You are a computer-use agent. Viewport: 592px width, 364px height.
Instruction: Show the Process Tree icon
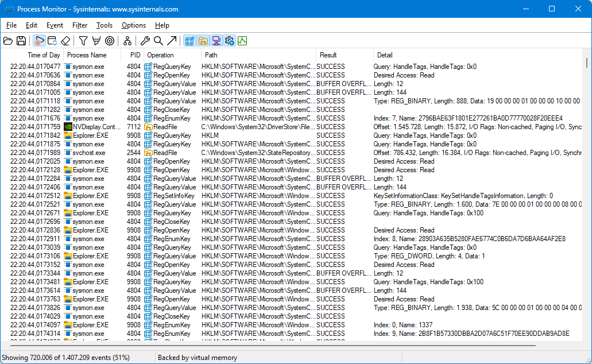click(127, 41)
